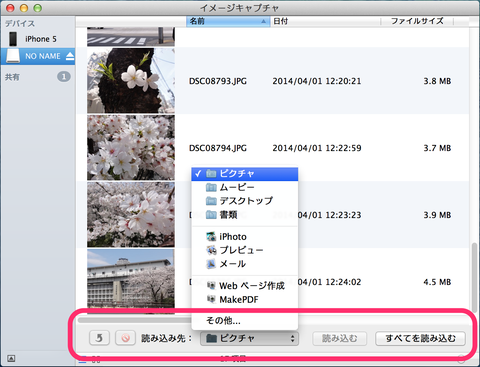This screenshot has width=480, height=367.
Task: Click file name DSC08794.JPG
Action: coord(218,148)
